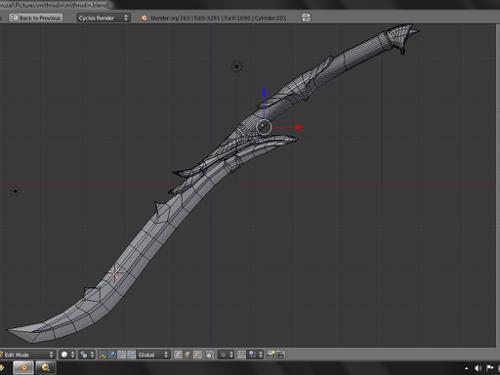The width and height of the screenshot is (500, 375).
Task: Click the OpenGL render still image icon
Action: pyautogui.click(x=271, y=355)
